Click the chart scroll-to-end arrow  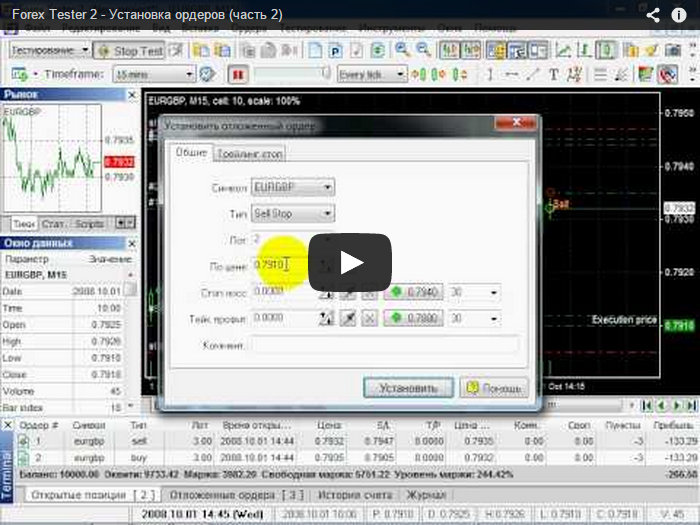pos(692,405)
